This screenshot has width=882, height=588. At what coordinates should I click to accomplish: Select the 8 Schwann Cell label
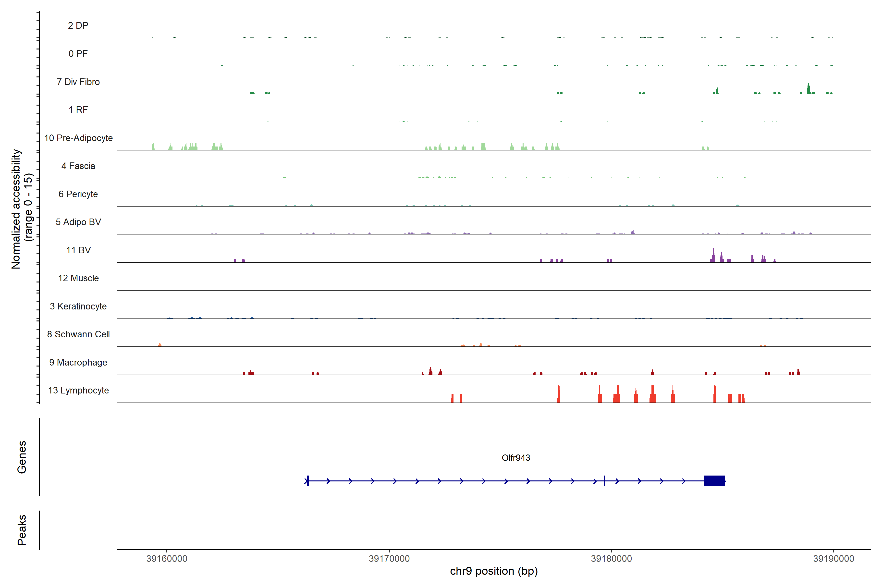(78, 334)
